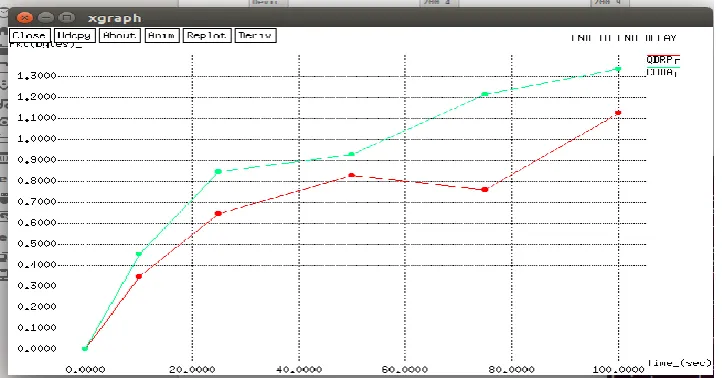
Task: Click the Replot button
Action: point(207,35)
